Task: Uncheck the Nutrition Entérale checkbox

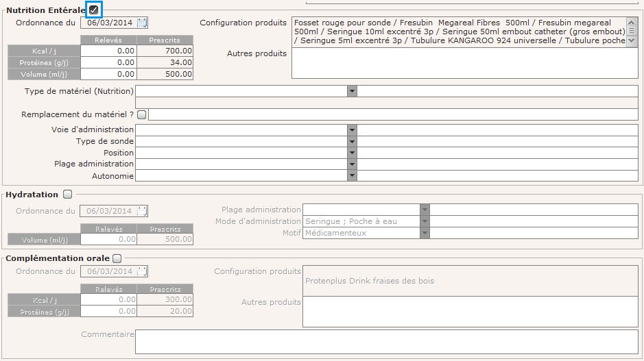Action: 94,10
